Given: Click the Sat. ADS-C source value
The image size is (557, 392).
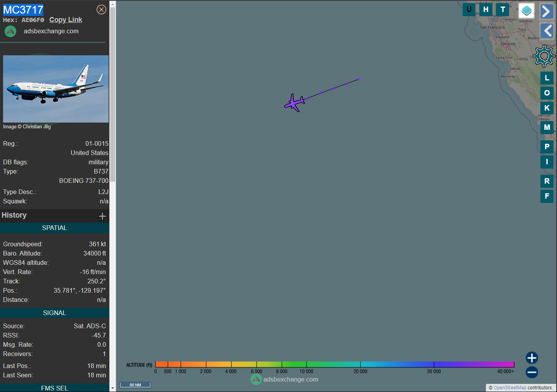Looking at the screenshot, I should tap(90, 326).
